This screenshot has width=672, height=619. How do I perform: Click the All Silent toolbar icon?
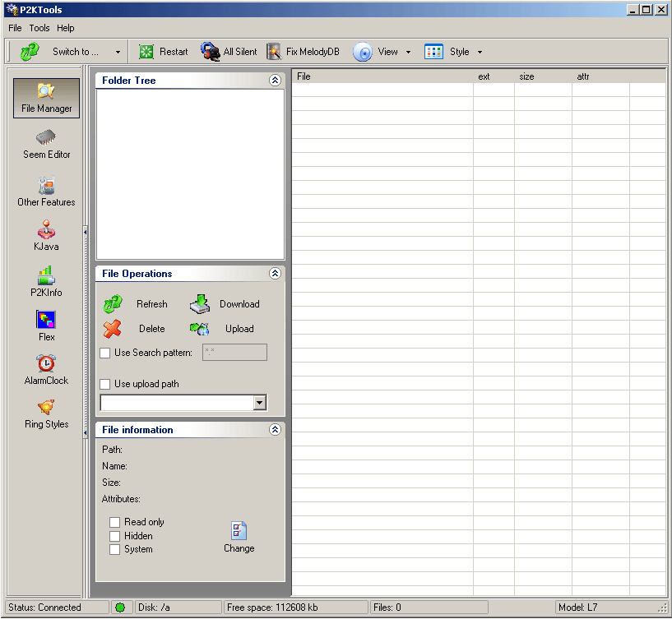(229, 51)
